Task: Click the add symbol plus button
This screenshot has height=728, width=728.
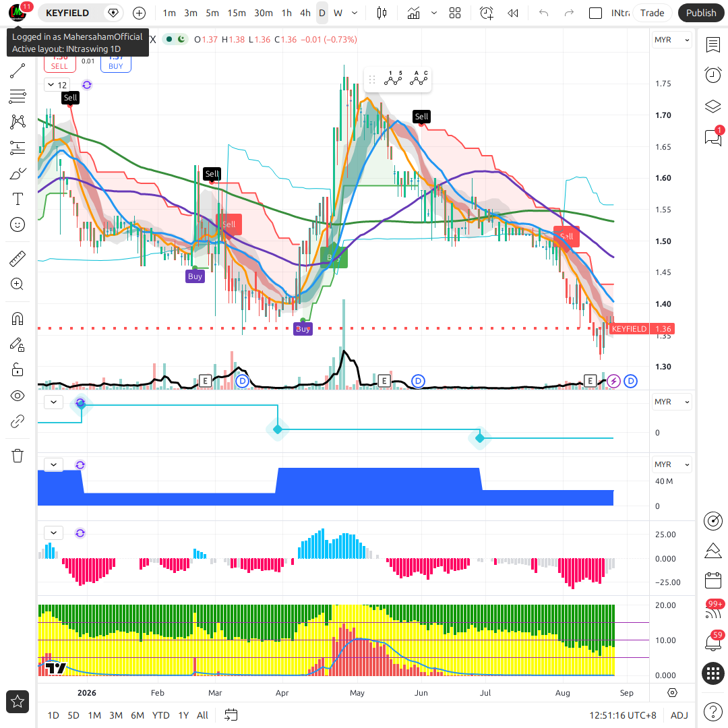Action: [x=139, y=13]
